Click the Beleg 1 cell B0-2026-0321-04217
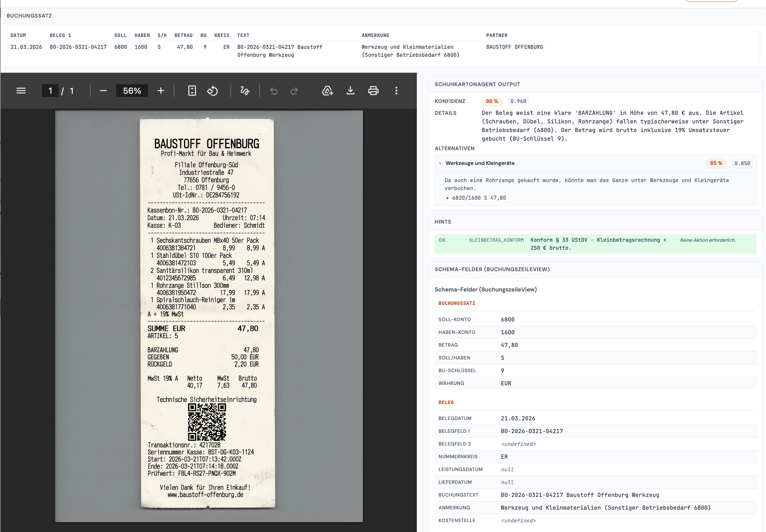 tap(78, 47)
